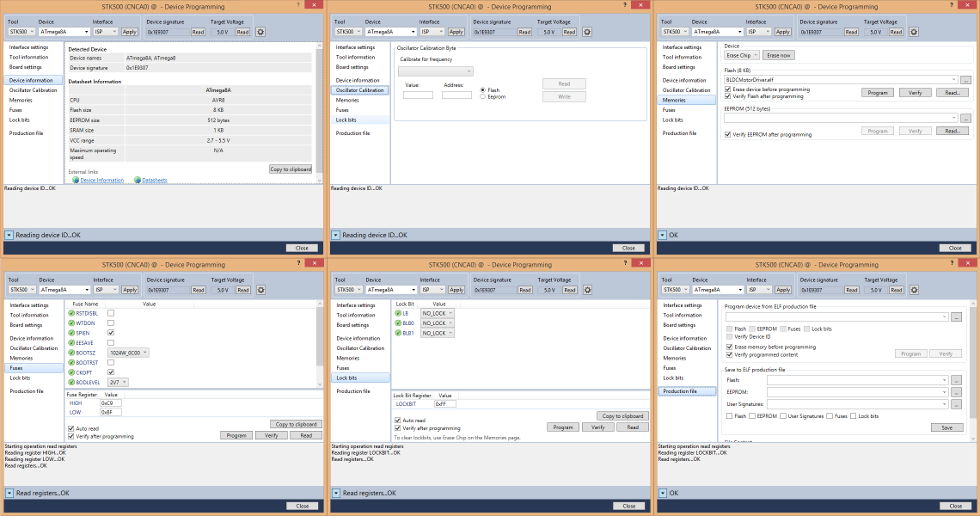The image size is (980, 516).
Task: Click the LOW fuse register value field
Action: coord(111,412)
